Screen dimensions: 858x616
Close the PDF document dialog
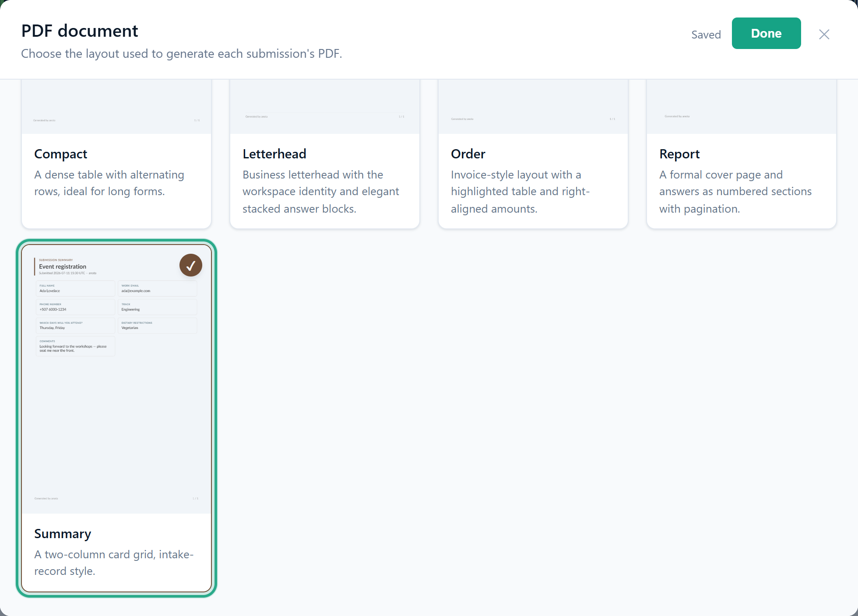(x=824, y=34)
